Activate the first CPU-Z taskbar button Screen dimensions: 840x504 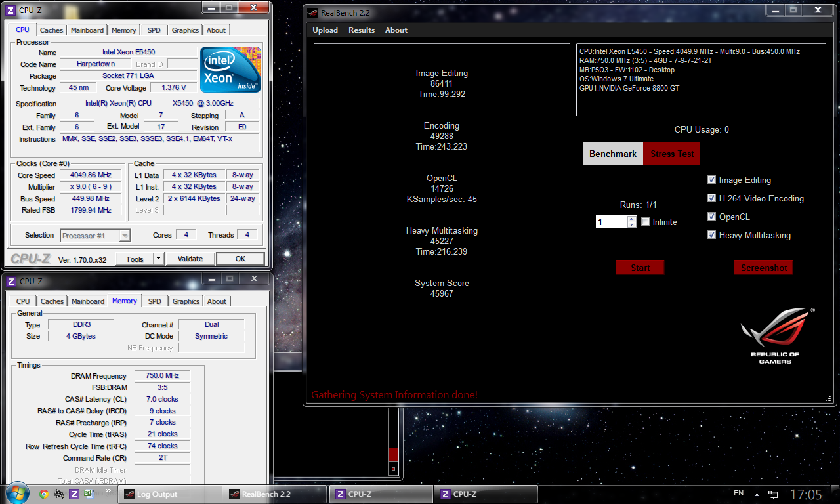[381, 494]
